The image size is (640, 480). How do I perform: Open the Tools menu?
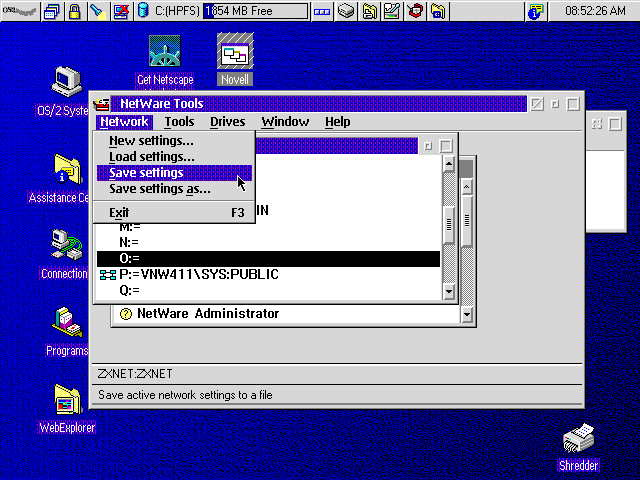[x=180, y=122]
